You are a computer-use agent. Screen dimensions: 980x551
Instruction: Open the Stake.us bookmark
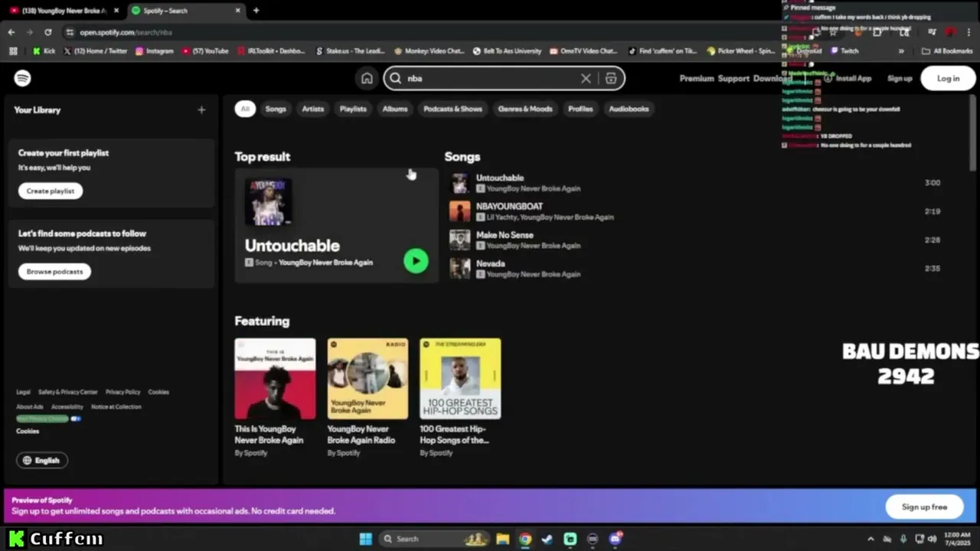350,51
